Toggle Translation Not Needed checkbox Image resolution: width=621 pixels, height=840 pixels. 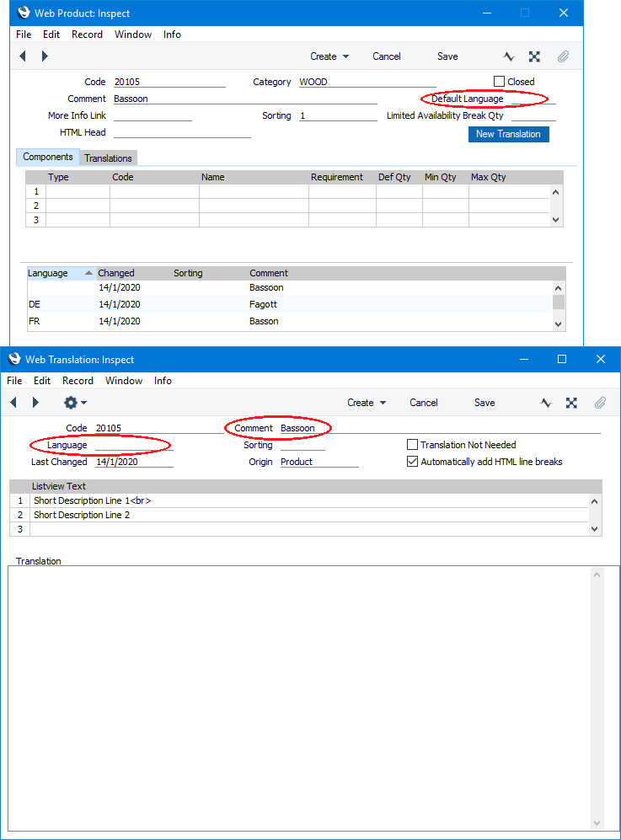pos(412,445)
